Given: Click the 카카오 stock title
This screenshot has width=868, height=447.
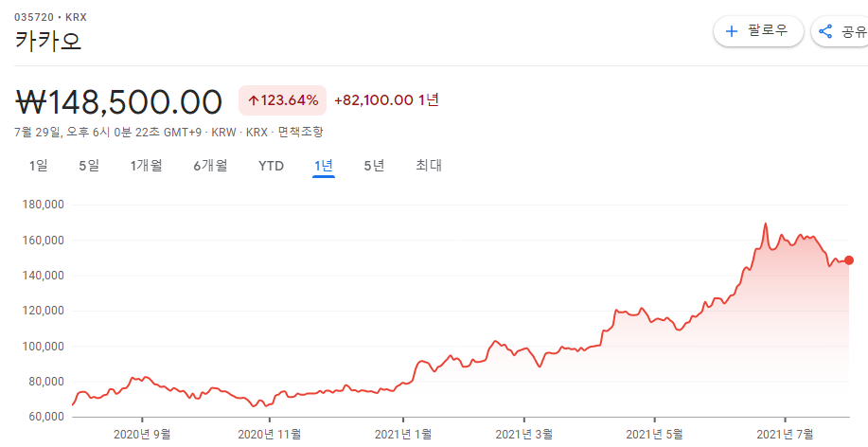Looking at the screenshot, I should point(48,41).
